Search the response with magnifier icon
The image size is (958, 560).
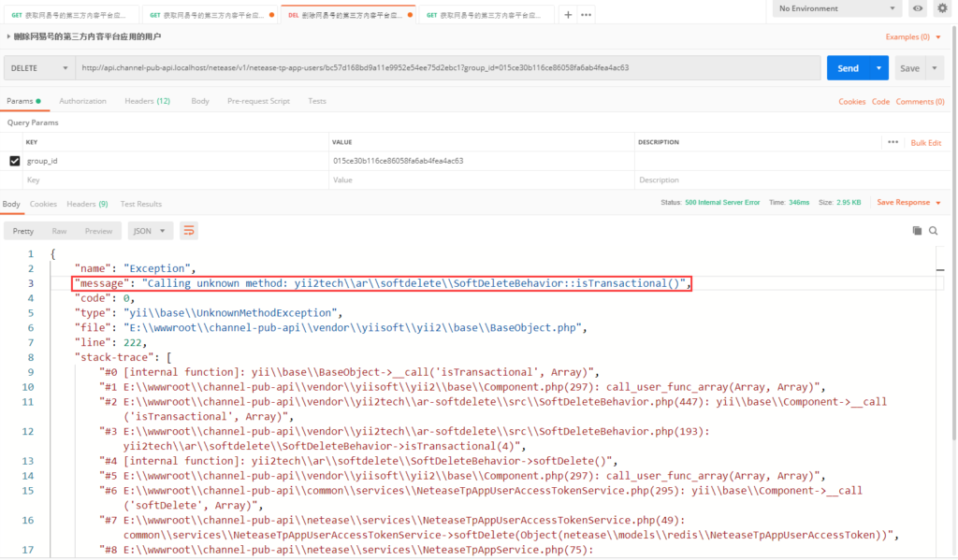click(934, 231)
